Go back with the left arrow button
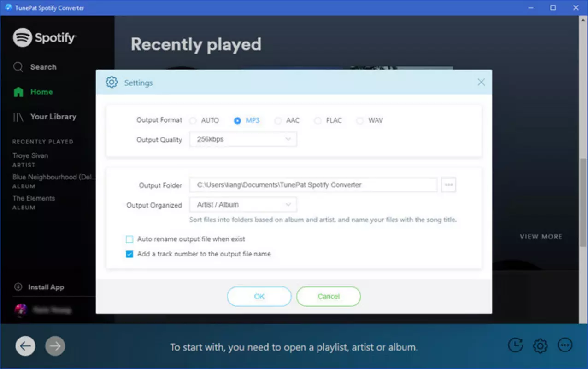Screen dimensions: 588x369 tap(25, 346)
